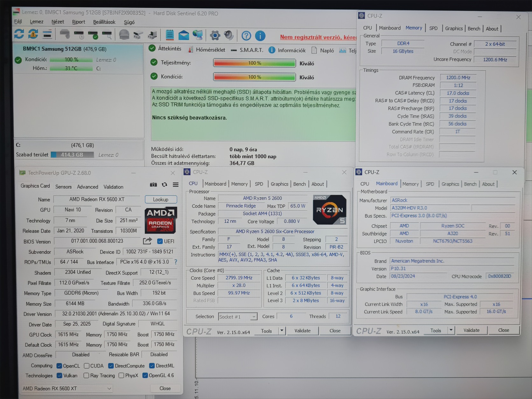Click the refresh arrows icon in Hard Disk Sentinel toolbar
This screenshot has width=532, height=399.
[19, 34]
